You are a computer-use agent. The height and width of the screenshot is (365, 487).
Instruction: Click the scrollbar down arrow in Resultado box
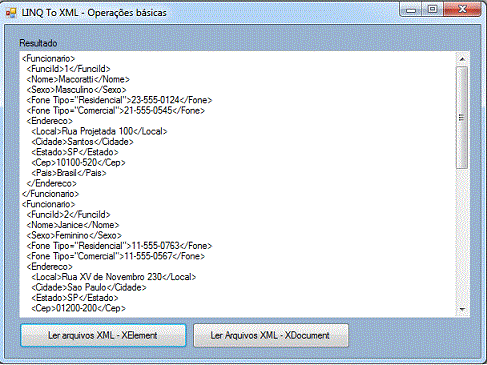point(462,309)
